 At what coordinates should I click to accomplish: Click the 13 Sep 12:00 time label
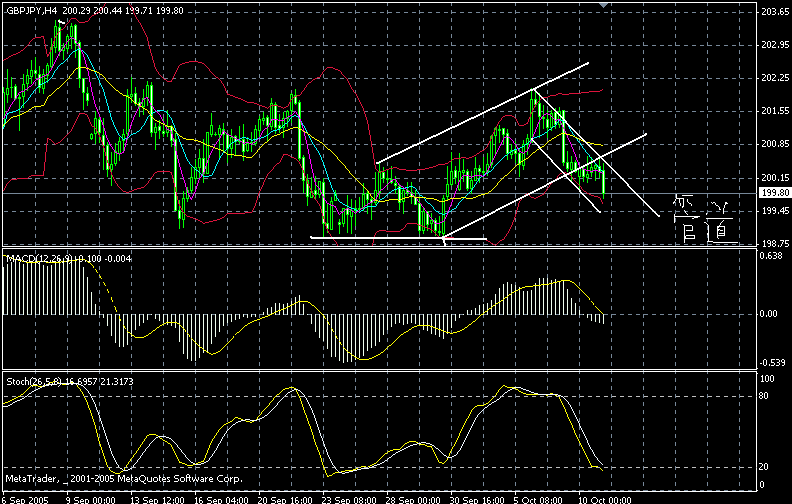pyautogui.click(x=157, y=500)
